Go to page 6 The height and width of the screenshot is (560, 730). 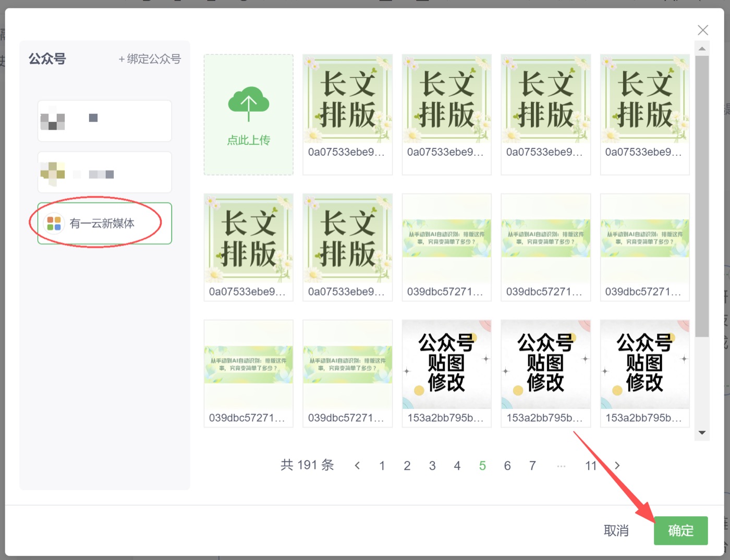[507, 466]
